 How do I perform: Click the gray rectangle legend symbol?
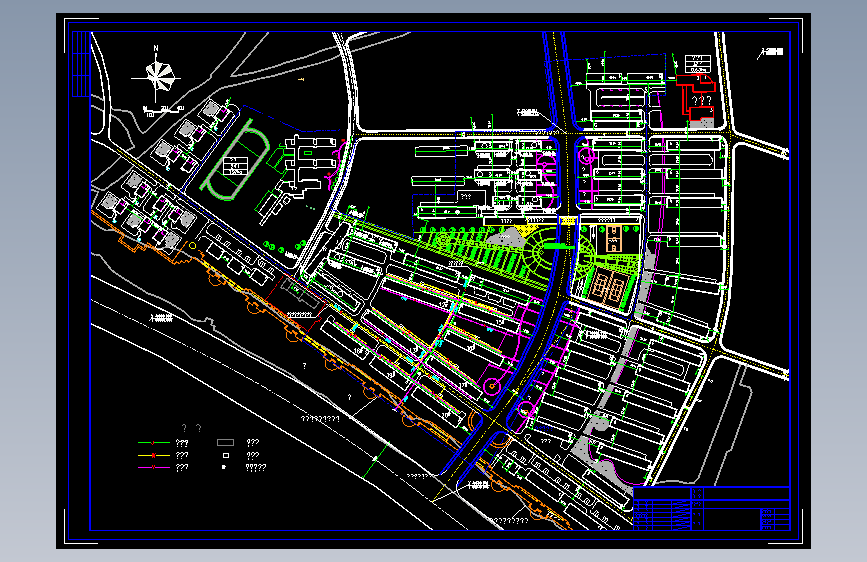point(225,443)
